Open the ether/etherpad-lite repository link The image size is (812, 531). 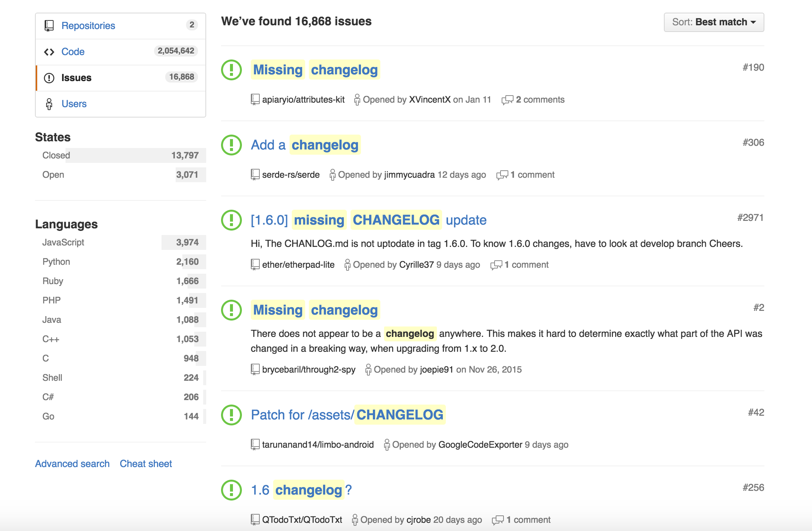click(x=298, y=265)
